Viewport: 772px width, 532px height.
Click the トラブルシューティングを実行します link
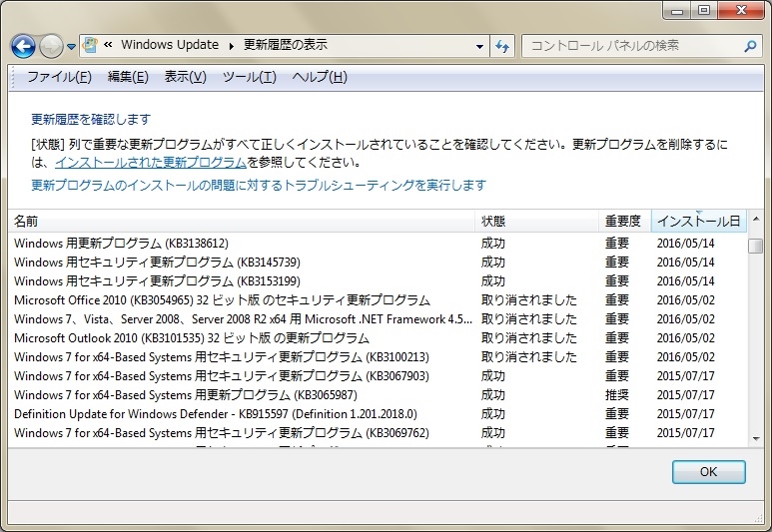tap(259, 185)
